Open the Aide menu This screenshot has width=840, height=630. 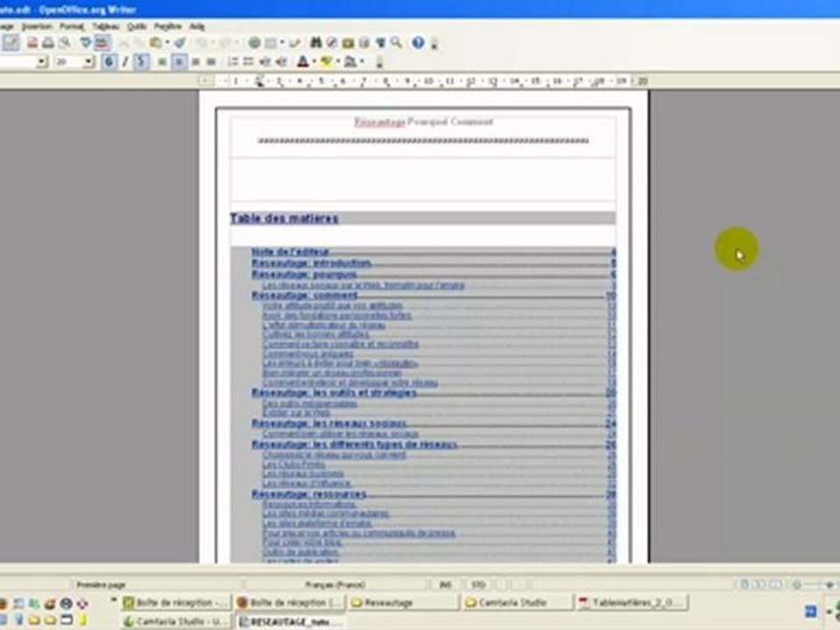[197, 26]
